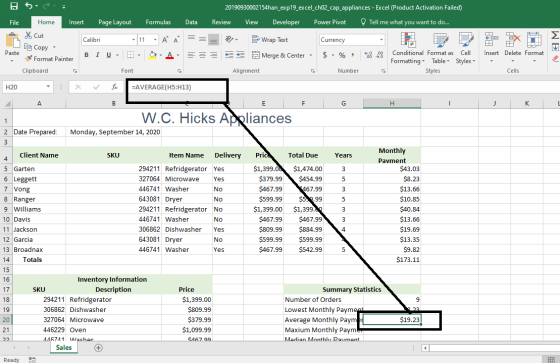Open Fill Color dropdown arrow
Image resolution: width=560 pixels, height=363 pixels.
160,55
